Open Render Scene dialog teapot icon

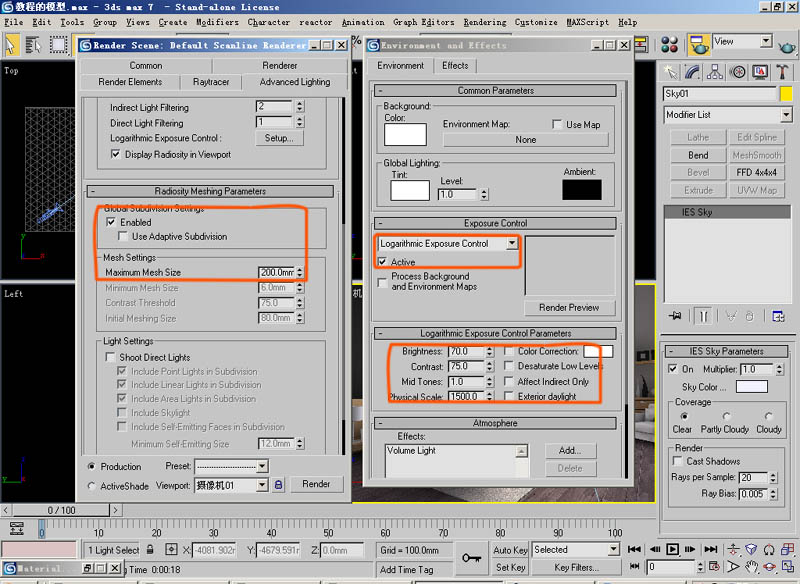[698, 45]
